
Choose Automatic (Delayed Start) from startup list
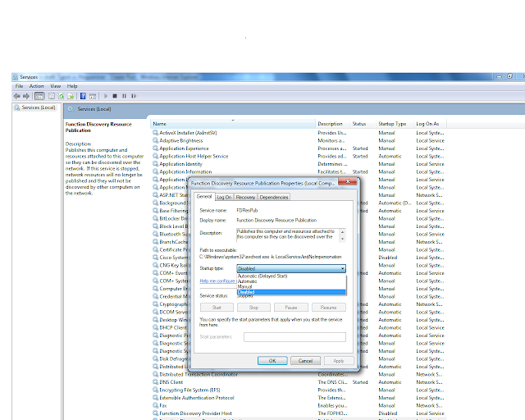coord(291,276)
